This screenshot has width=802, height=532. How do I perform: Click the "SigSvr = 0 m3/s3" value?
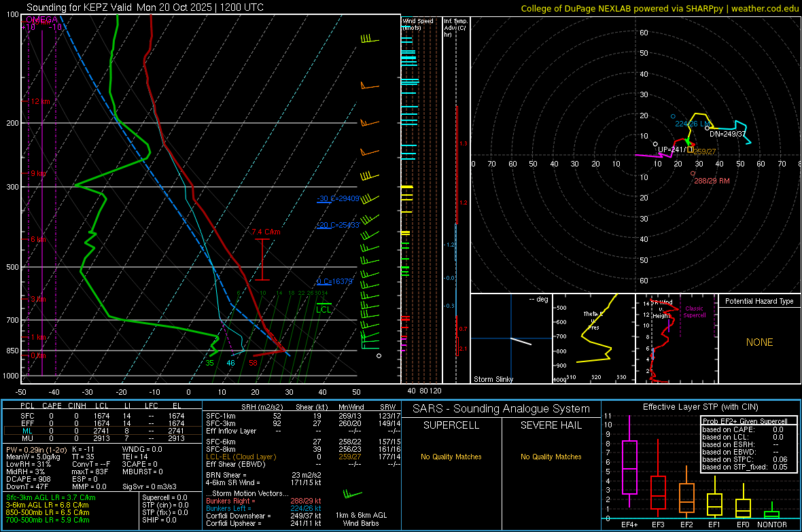point(150,486)
